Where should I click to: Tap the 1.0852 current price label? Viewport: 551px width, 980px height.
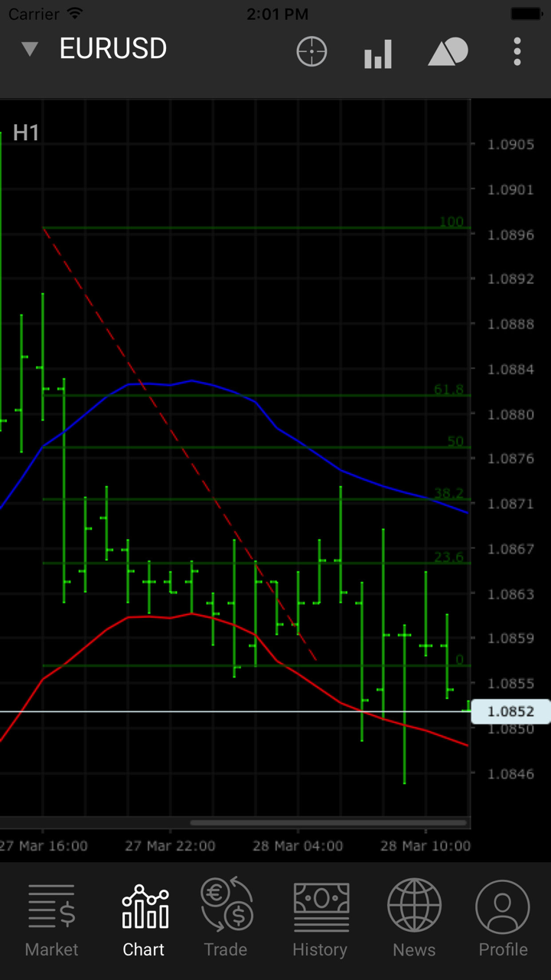(x=510, y=711)
